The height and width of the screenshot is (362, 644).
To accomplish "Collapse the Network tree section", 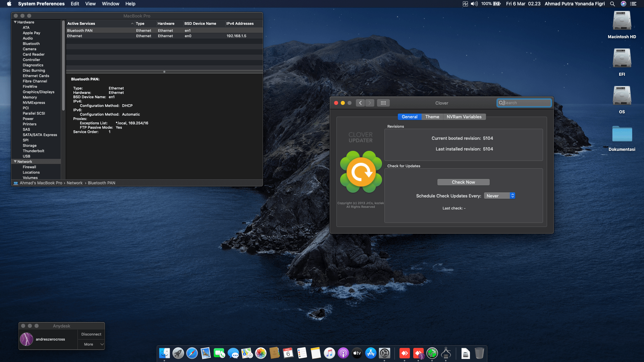I will 15,162.
